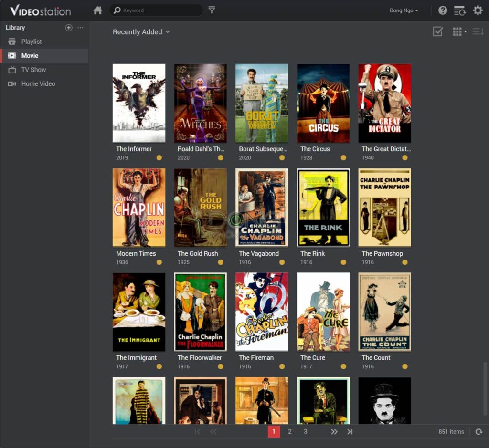Click the TV Show icon in the sidebar
Viewport: 489px width, 448px height.
[x=12, y=70]
